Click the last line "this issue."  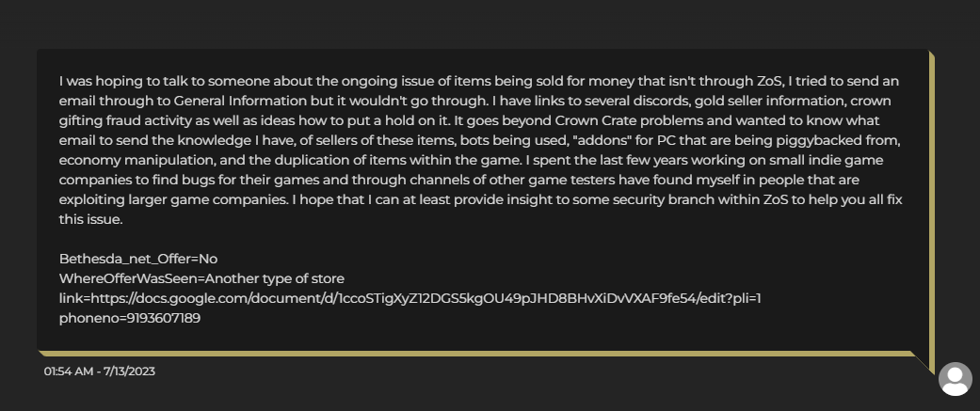tap(90, 220)
